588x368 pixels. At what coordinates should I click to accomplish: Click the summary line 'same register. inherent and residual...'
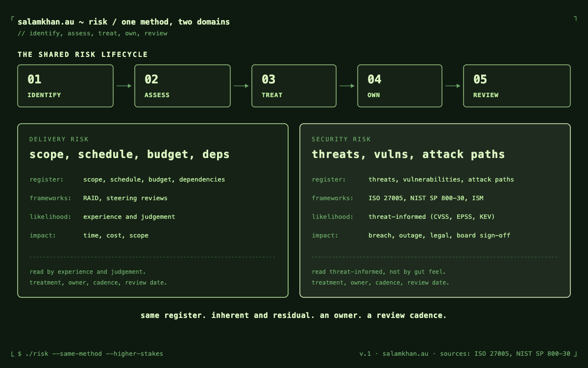click(x=294, y=315)
